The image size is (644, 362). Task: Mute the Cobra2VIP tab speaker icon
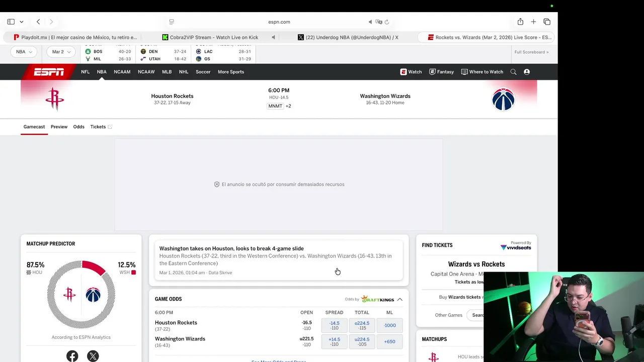coord(273,37)
